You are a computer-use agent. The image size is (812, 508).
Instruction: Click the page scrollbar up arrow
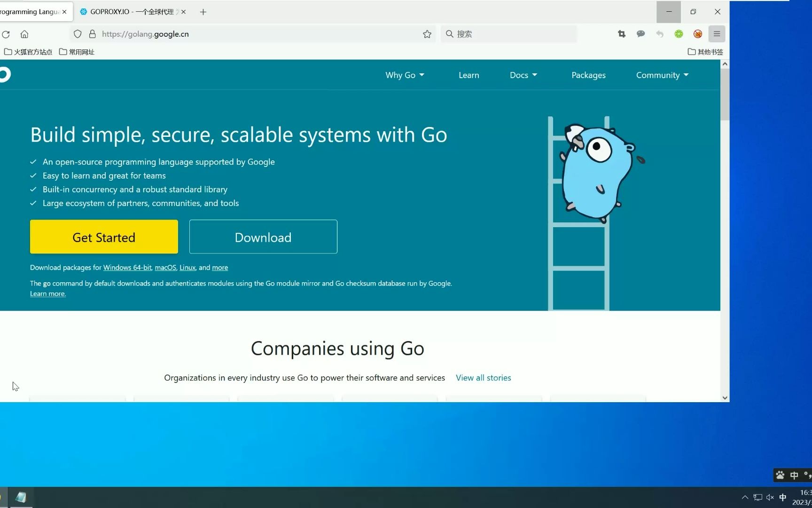(x=725, y=64)
